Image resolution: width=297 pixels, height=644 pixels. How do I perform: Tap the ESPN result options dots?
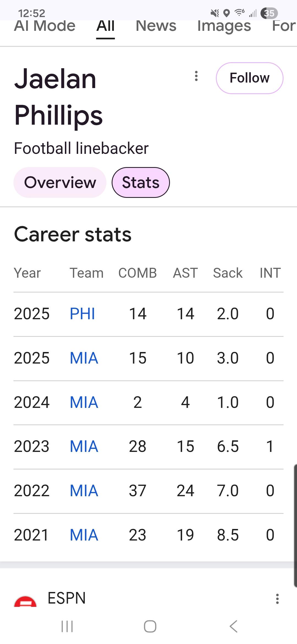click(277, 599)
